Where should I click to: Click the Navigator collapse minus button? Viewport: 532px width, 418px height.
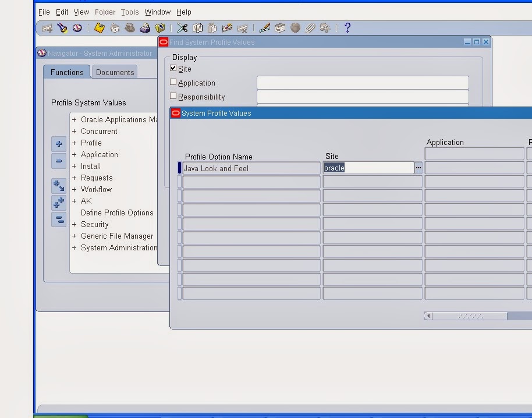coord(59,161)
